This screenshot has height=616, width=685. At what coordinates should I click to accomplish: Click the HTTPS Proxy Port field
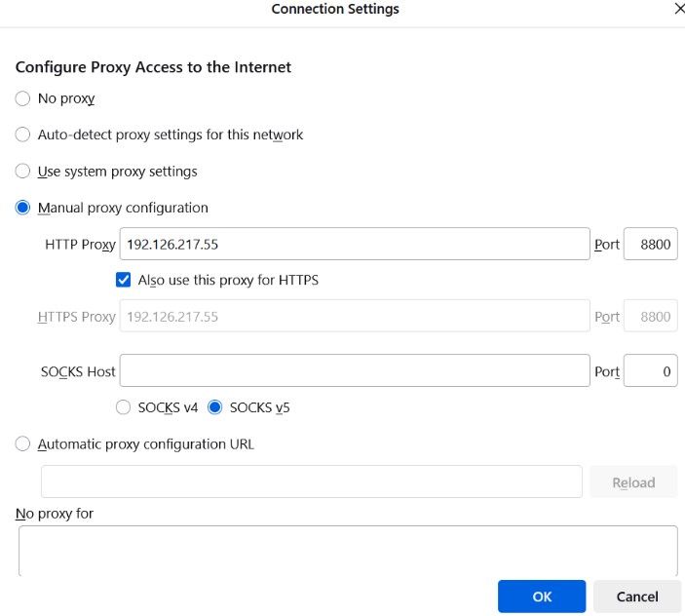click(x=651, y=316)
